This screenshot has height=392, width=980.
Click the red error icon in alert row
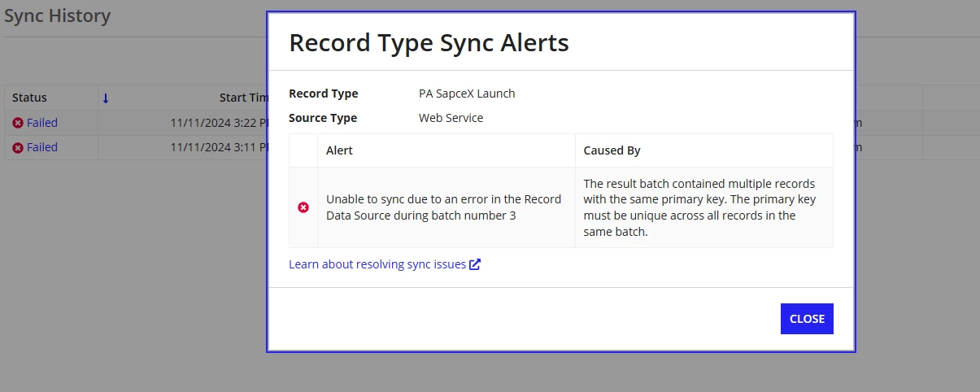(x=303, y=207)
